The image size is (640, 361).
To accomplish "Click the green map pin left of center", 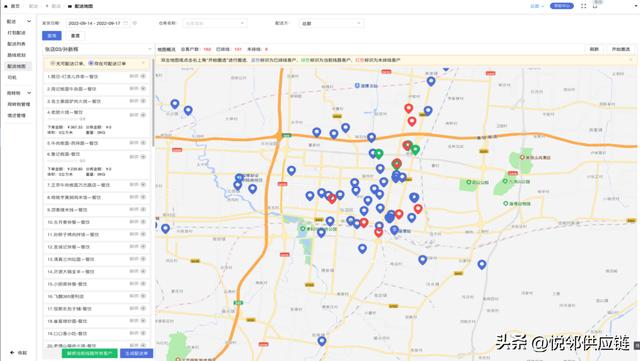I will coord(379,154).
